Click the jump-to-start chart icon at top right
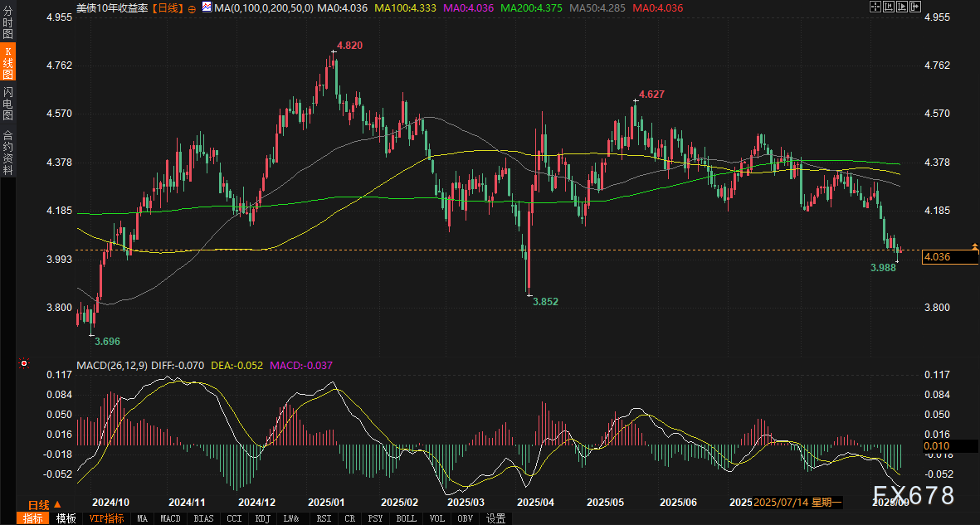Image resolution: width=980 pixels, height=525 pixels. point(888,7)
